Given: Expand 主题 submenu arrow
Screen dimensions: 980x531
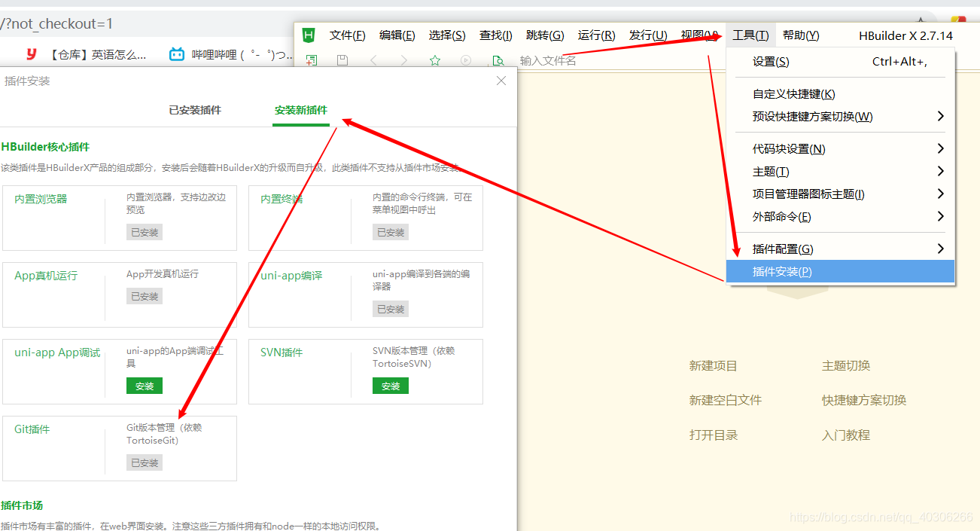Looking at the screenshot, I should [940, 171].
